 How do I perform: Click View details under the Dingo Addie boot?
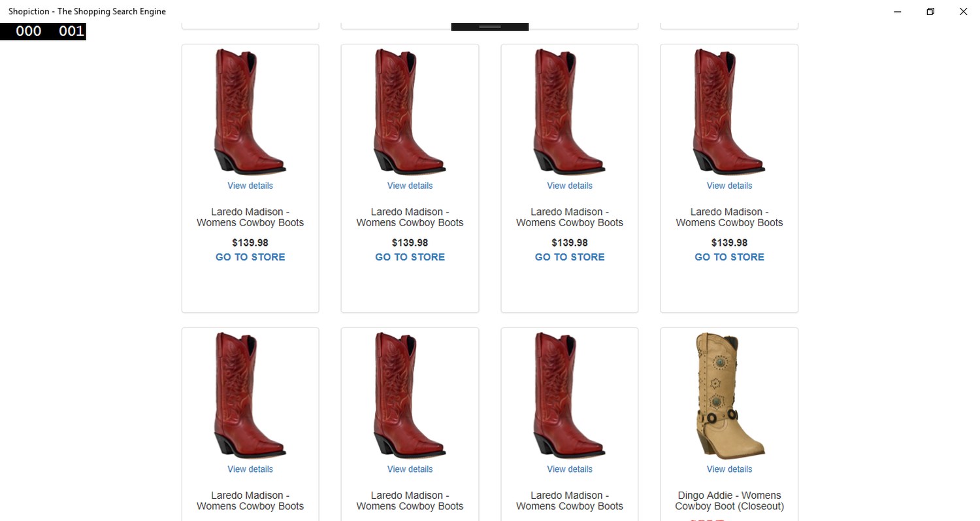(x=729, y=469)
